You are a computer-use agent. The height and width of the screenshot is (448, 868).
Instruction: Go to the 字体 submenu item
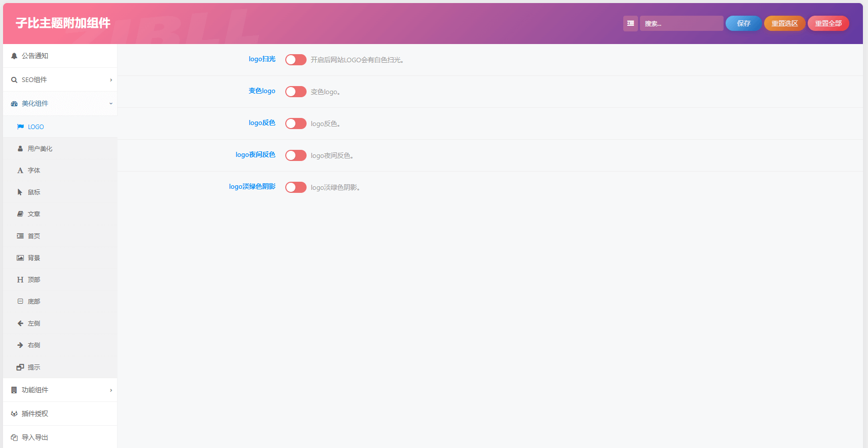[60, 170]
